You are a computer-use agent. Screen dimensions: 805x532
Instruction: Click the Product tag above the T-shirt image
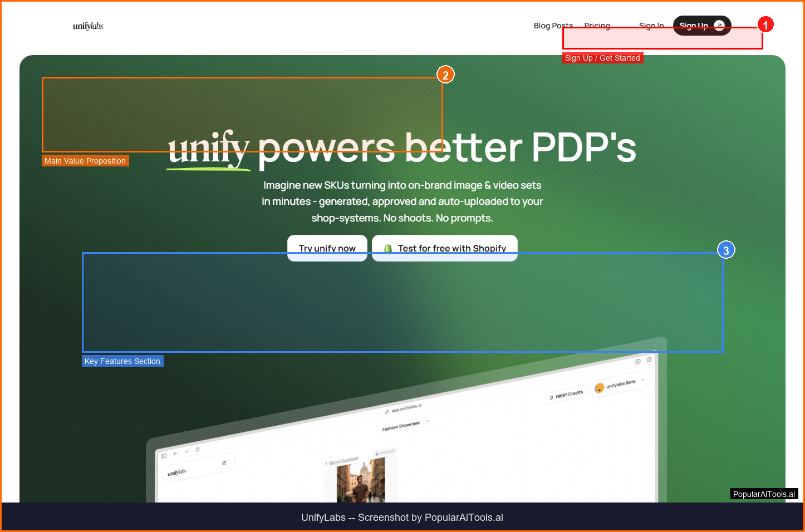385,452
